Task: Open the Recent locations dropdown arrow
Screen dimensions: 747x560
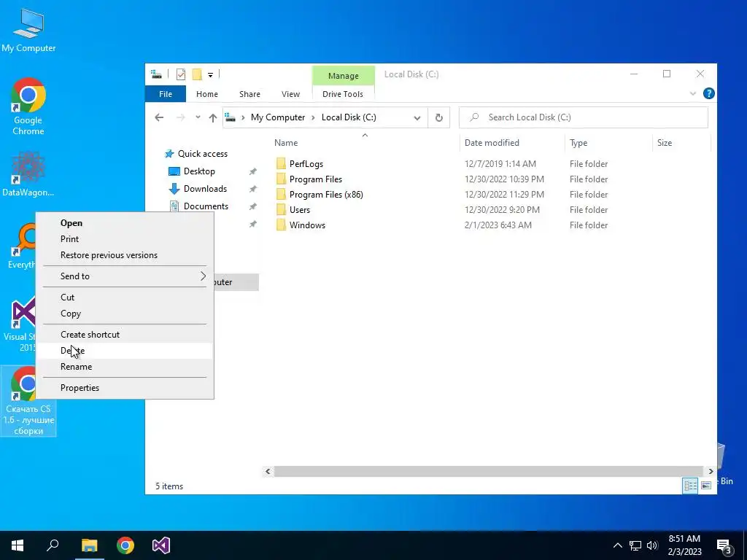Action: point(198,117)
